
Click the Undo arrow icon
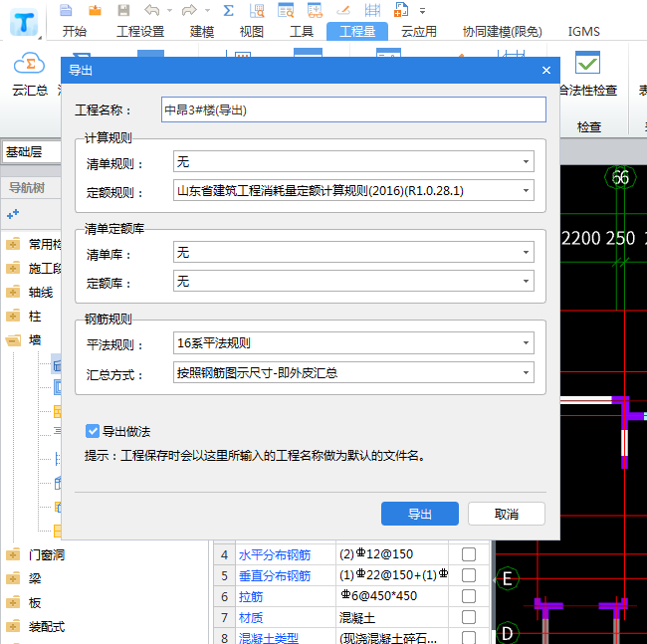[152, 10]
